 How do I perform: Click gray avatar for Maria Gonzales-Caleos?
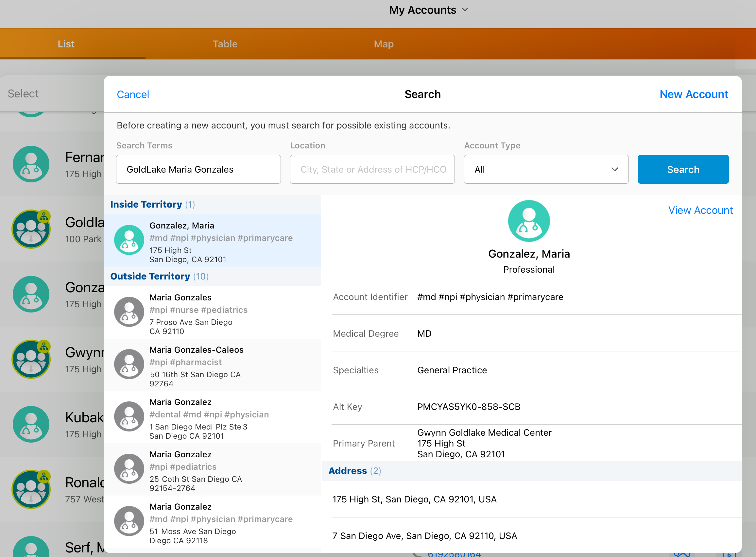pyautogui.click(x=129, y=364)
